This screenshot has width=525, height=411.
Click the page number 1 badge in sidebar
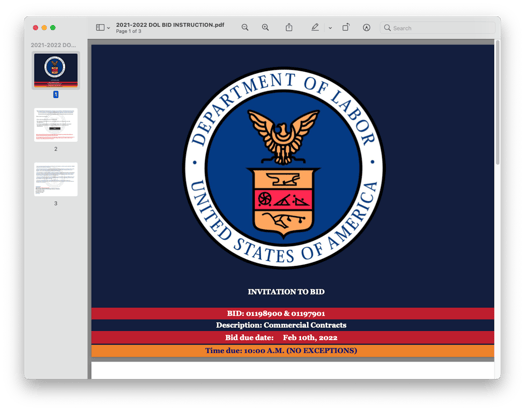(56, 95)
